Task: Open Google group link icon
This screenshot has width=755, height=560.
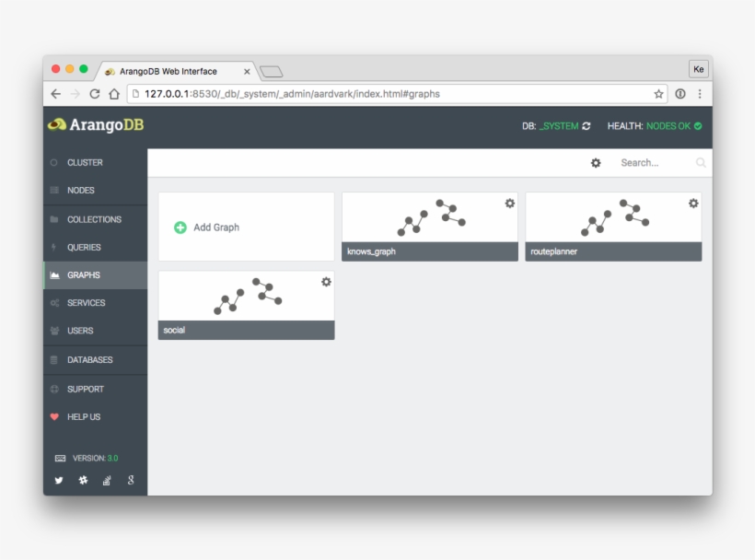Action: pyautogui.click(x=131, y=480)
